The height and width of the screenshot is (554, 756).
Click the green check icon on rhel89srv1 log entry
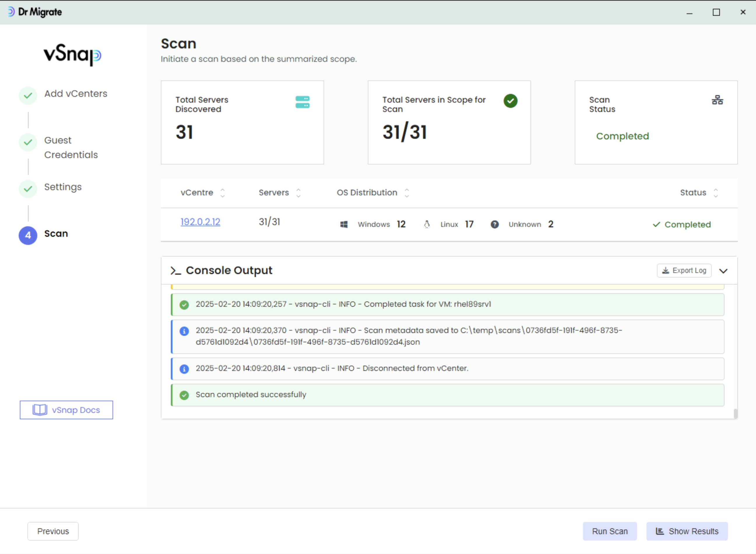click(x=184, y=305)
